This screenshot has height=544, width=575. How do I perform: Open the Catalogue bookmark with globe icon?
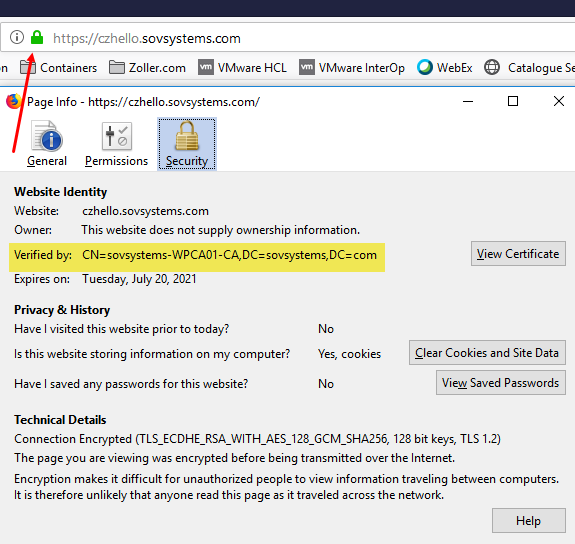click(x=529, y=68)
